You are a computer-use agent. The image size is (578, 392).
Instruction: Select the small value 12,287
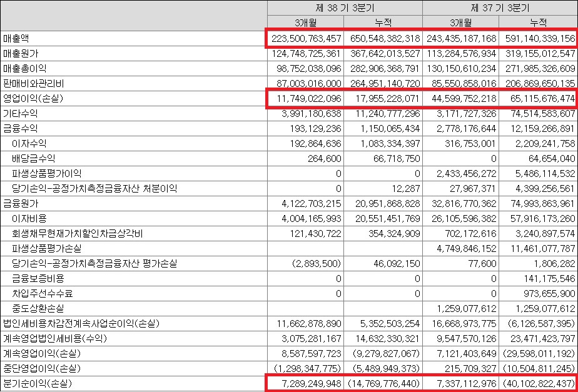click(x=405, y=189)
